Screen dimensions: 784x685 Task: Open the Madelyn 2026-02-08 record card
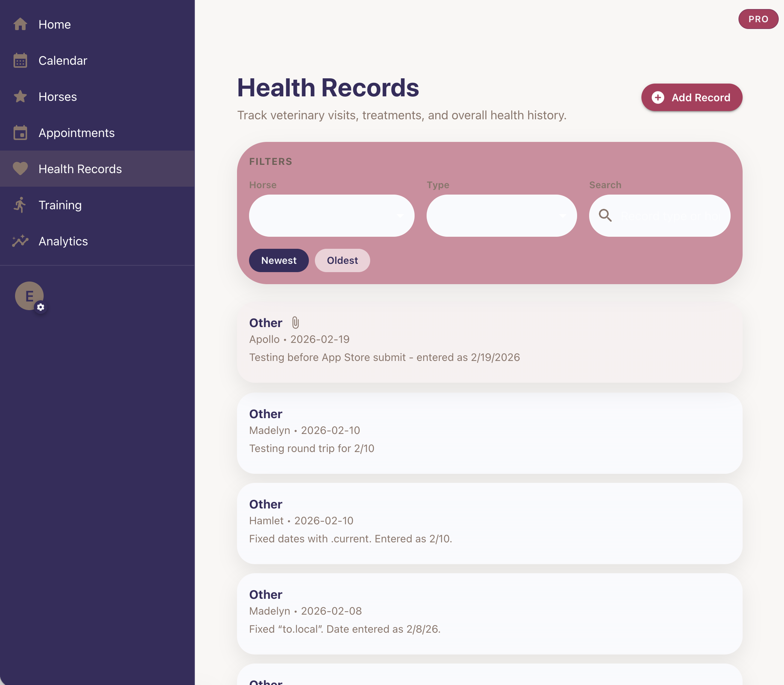489,613
